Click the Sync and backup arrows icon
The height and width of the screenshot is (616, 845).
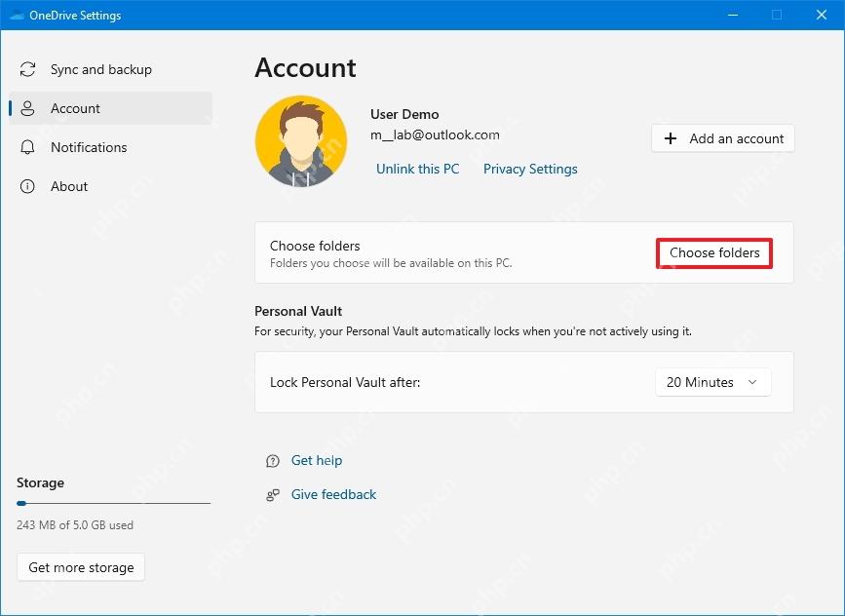[27, 69]
